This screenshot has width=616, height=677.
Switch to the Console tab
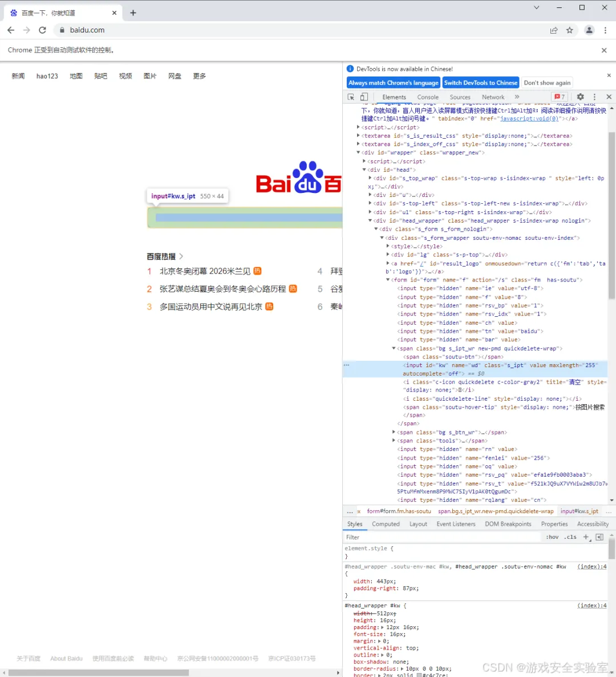[x=427, y=97]
